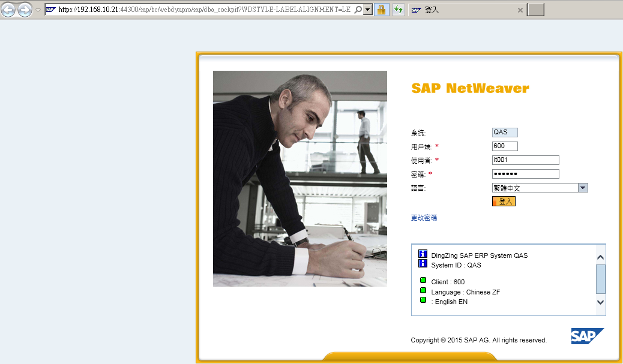Screen dimensions: 623x364
Task: Click info icon beside DingZing SAP ERP System
Action: (x=423, y=254)
